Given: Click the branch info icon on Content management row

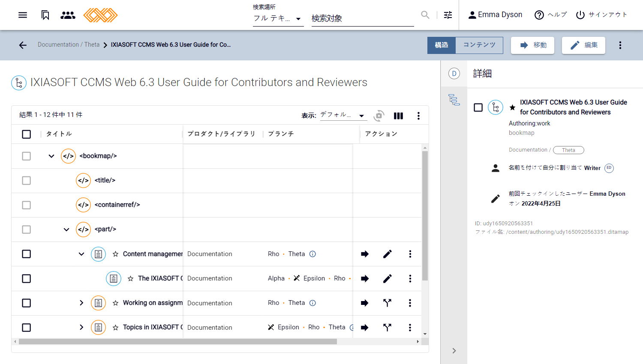Looking at the screenshot, I should pyautogui.click(x=313, y=254).
